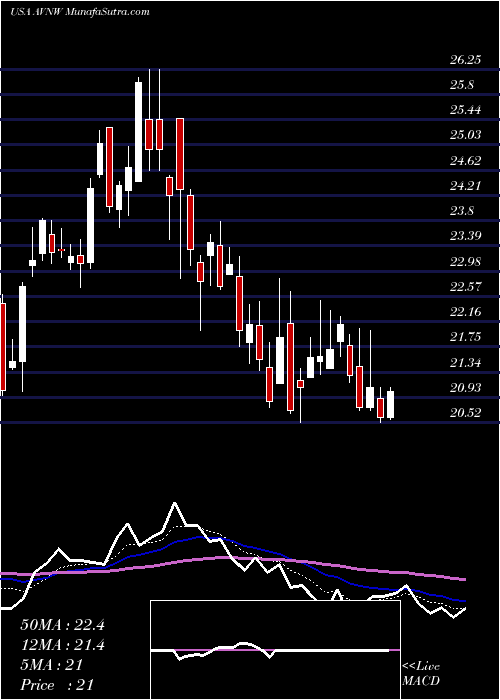Click the 21.75 price axis label

click(465, 337)
